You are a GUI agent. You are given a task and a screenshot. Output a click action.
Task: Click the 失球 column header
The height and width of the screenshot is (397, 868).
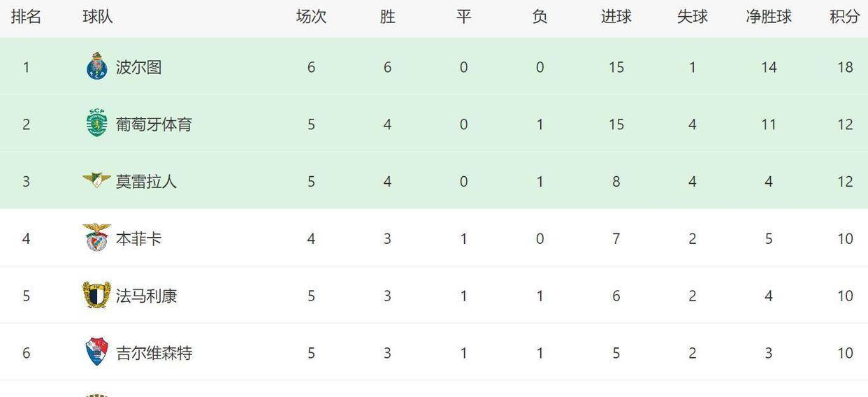[693, 17]
